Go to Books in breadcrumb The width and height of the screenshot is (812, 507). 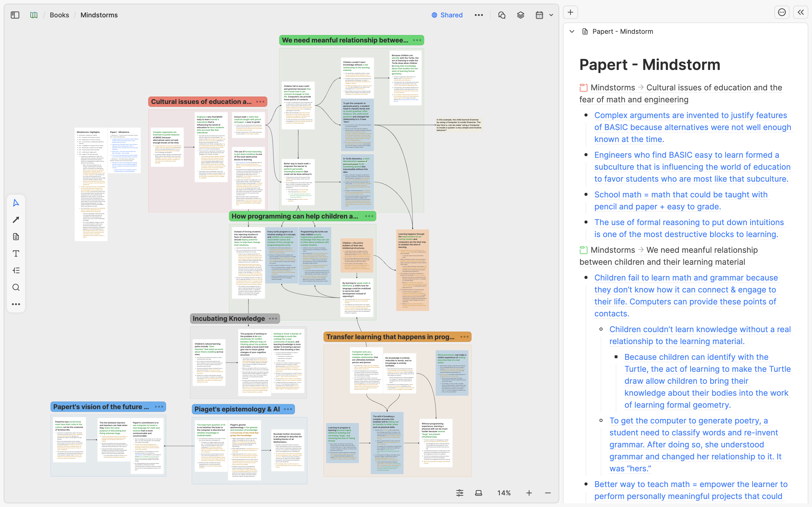[59, 15]
